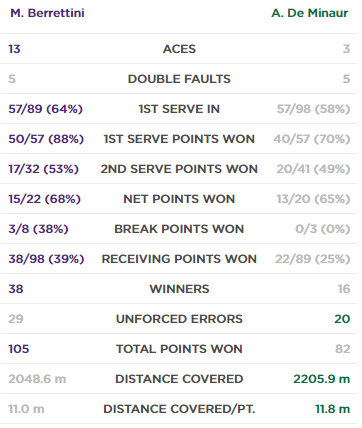This screenshot has width=362, height=428.
Task: Click the 1ST SERVE POINTS WON label
Action: click(x=179, y=139)
